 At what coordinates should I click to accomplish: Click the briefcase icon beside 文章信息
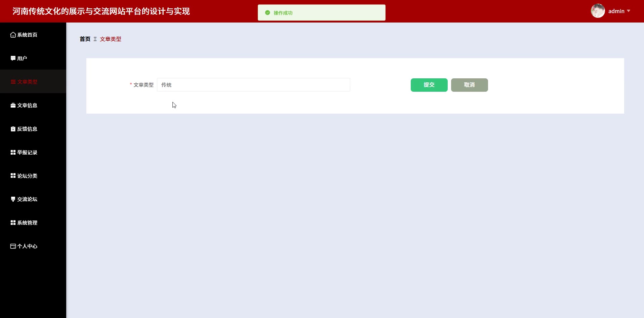tap(13, 105)
